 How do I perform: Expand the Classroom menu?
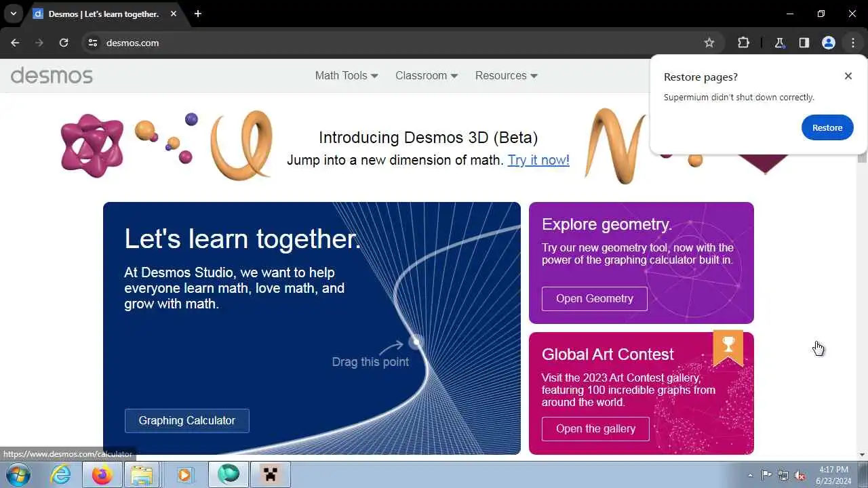pos(427,75)
